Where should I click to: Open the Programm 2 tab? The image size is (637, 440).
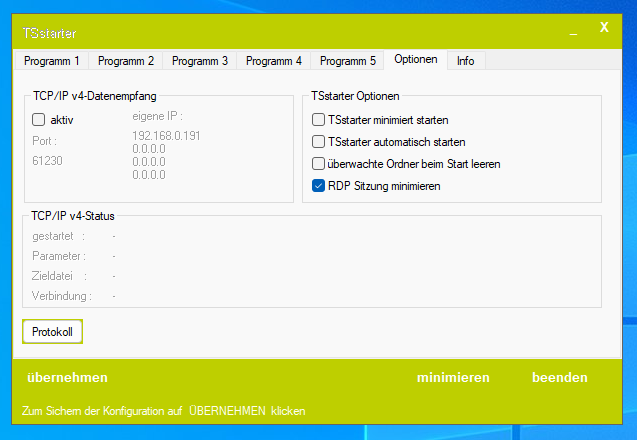[x=126, y=61]
